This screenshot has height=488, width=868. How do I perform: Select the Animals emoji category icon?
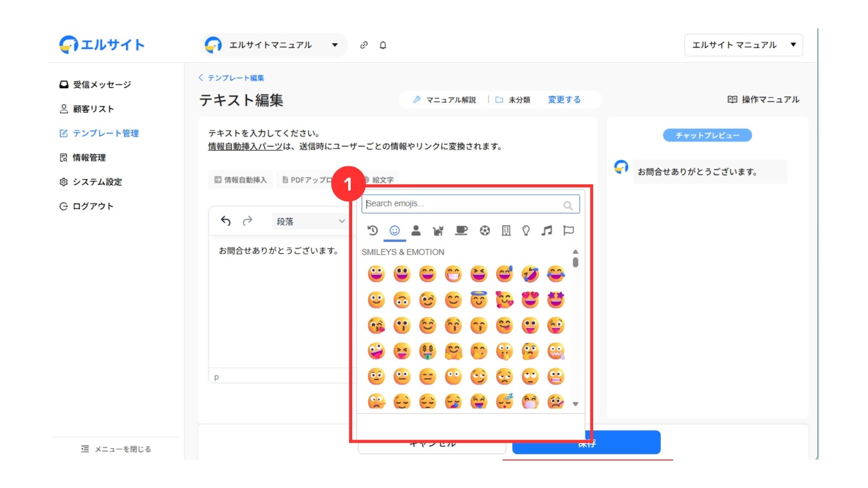point(438,231)
